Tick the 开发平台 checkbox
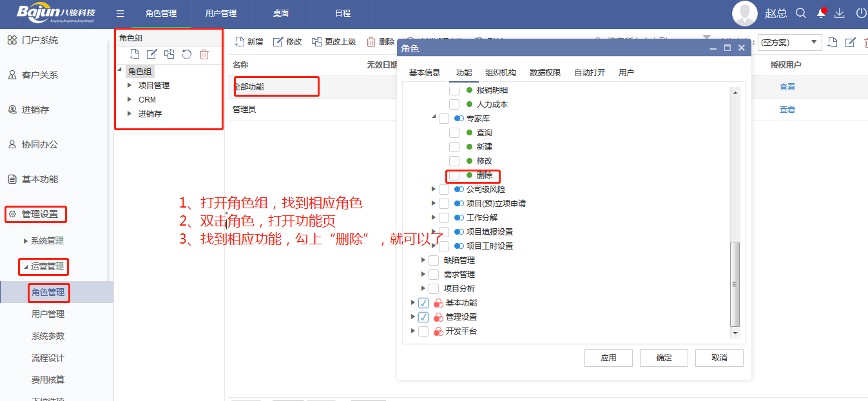868x401 pixels. (423, 331)
